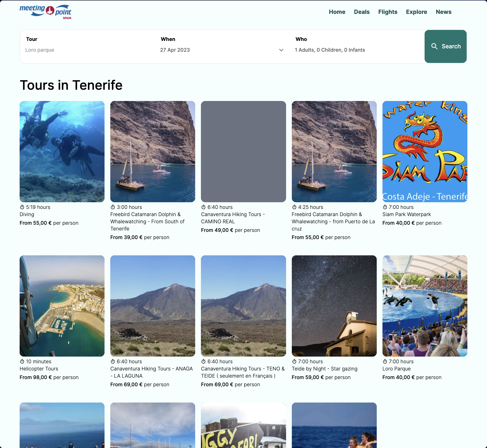The width and height of the screenshot is (487, 448).
Task: Click the Siam Park dragon logo thumbnail
Action: tap(425, 151)
